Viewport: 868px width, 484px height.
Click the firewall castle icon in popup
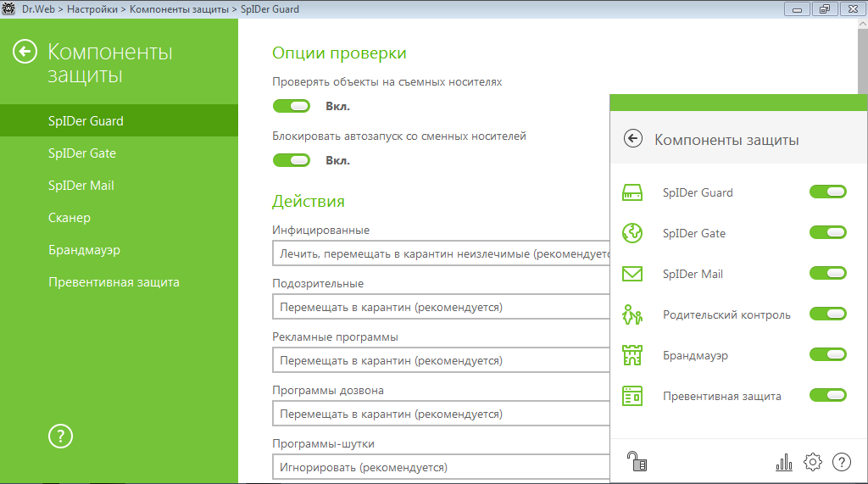[632, 355]
